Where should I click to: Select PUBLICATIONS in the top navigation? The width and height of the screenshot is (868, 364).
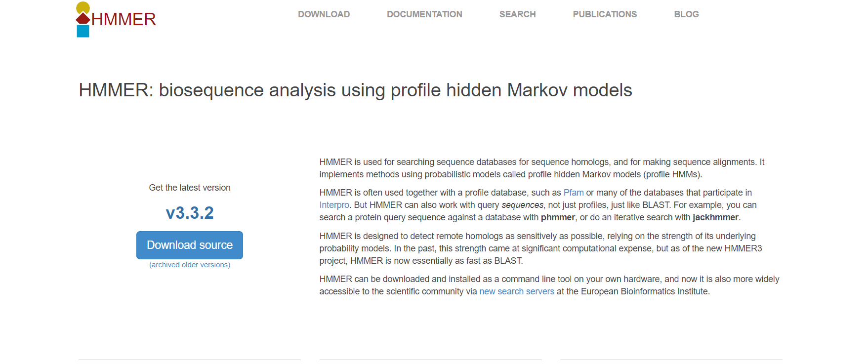tap(605, 14)
